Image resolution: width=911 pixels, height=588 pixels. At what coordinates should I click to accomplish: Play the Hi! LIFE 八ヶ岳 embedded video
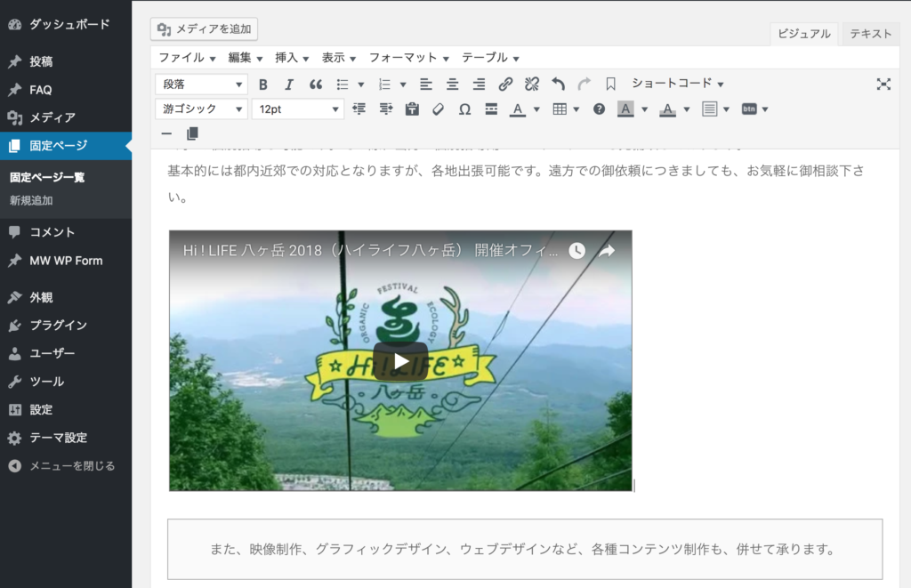point(400,361)
